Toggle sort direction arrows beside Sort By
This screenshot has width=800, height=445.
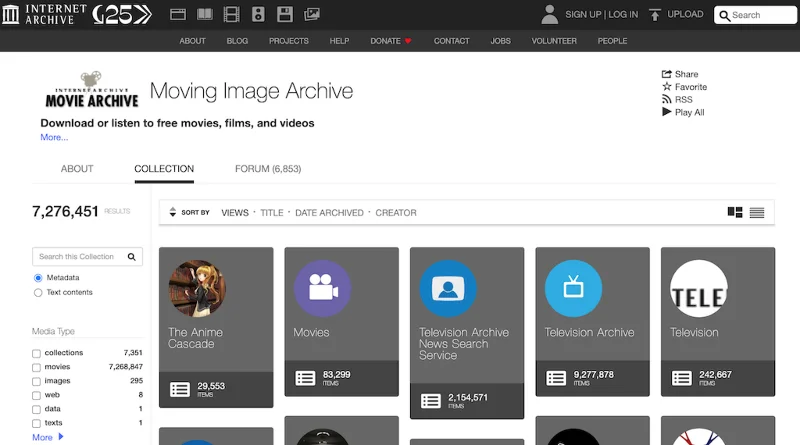tap(172, 212)
